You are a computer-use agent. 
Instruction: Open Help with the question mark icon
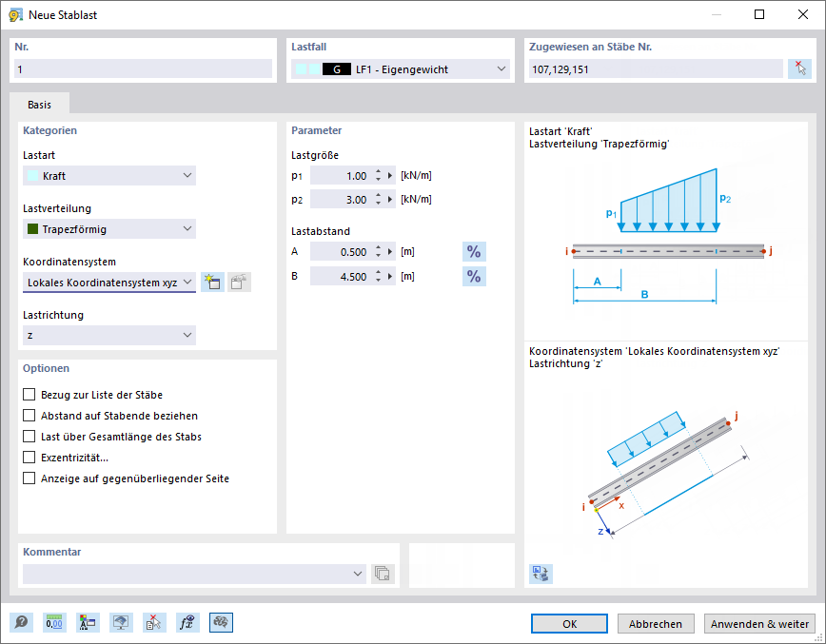(21, 623)
